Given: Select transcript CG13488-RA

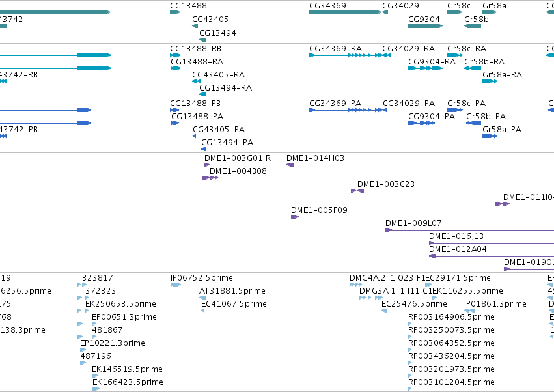Looking at the screenshot, I should pyautogui.click(x=197, y=62).
